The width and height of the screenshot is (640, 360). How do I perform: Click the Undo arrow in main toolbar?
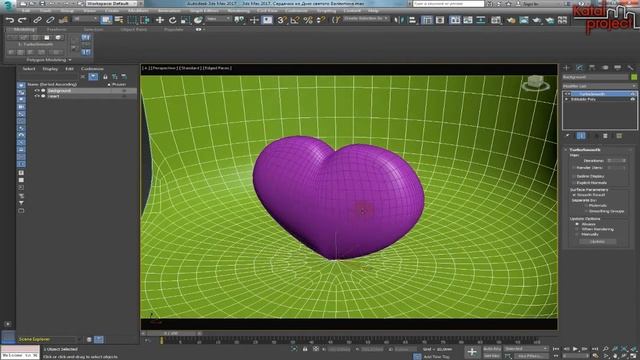9,20
